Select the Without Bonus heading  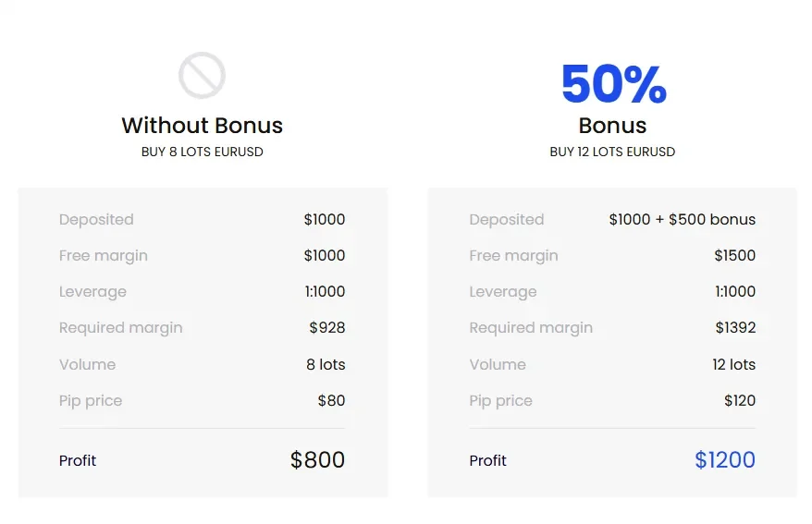[202, 125]
